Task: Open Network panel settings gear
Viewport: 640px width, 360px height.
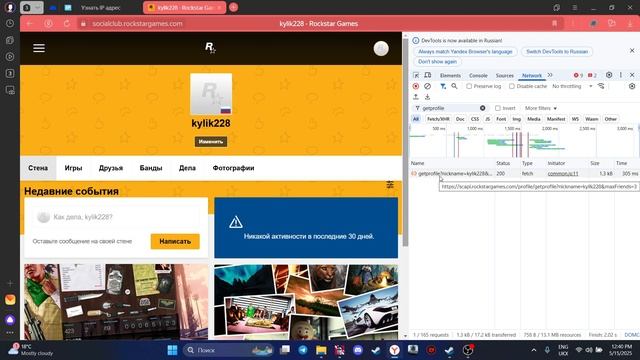Action: pyautogui.click(x=632, y=87)
